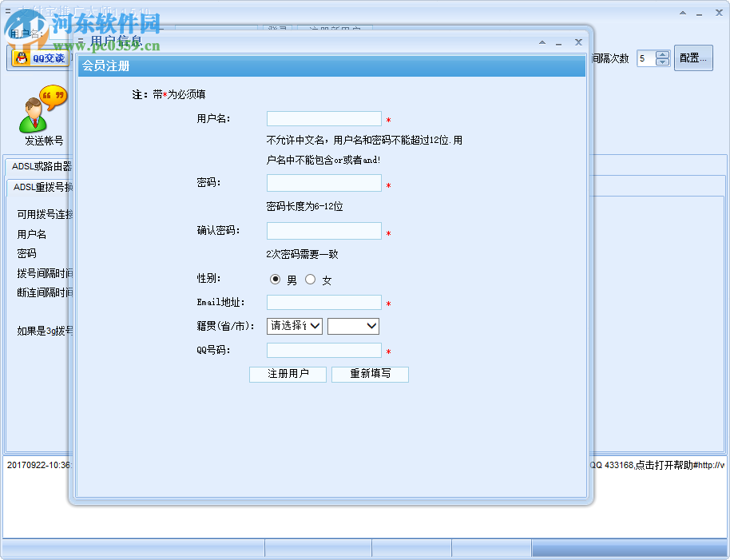Decrease the 间隔次数 spinner value
Image resolution: width=730 pixels, height=560 pixels.
tap(662, 62)
